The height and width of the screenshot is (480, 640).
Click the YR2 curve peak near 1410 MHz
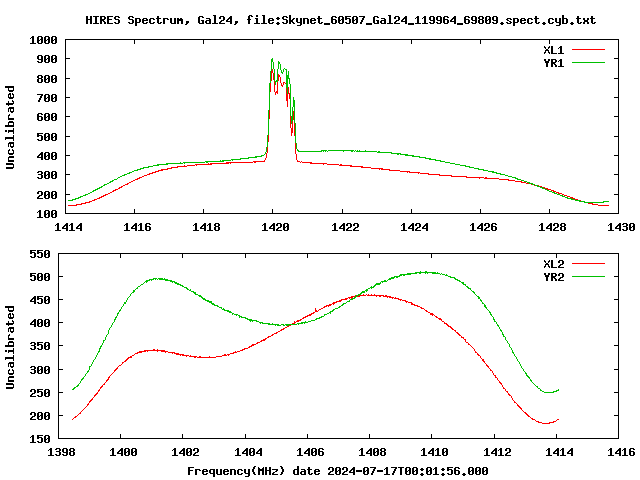pyautogui.click(x=425, y=272)
